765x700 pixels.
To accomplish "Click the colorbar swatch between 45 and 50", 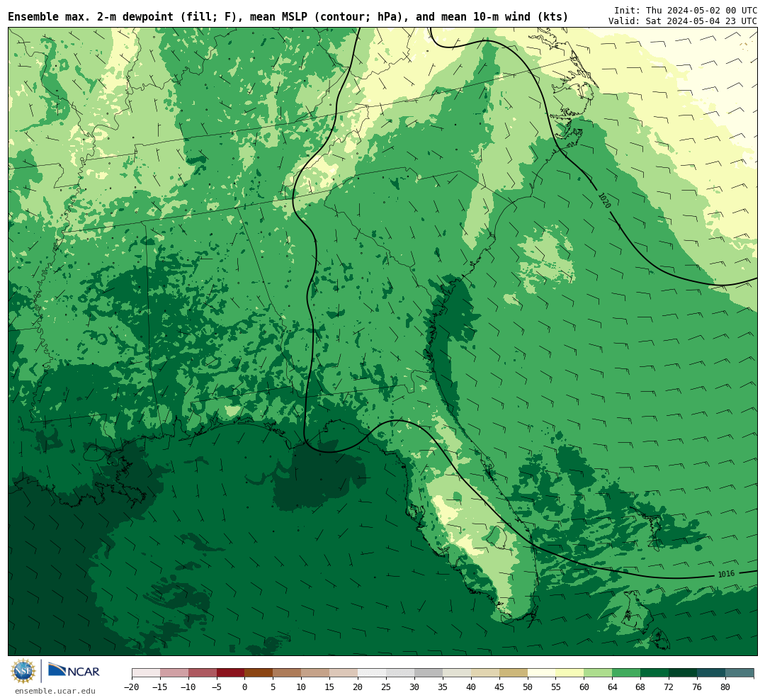I will (513, 673).
